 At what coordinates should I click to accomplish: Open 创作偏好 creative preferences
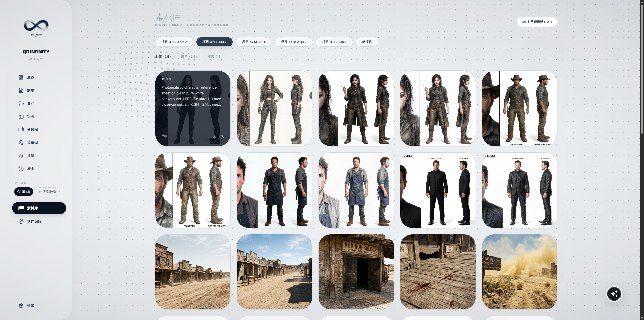[x=34, y=221]
